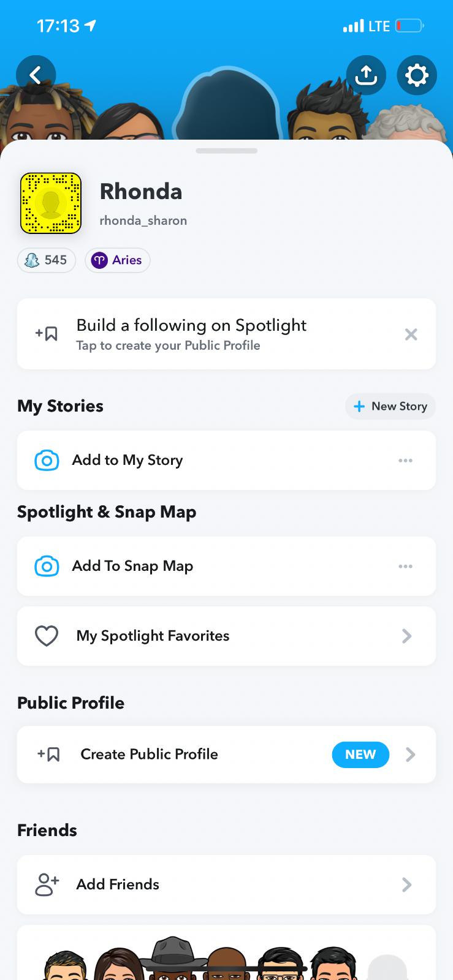Open more options for Add to My Story

[x=405, y=461]
